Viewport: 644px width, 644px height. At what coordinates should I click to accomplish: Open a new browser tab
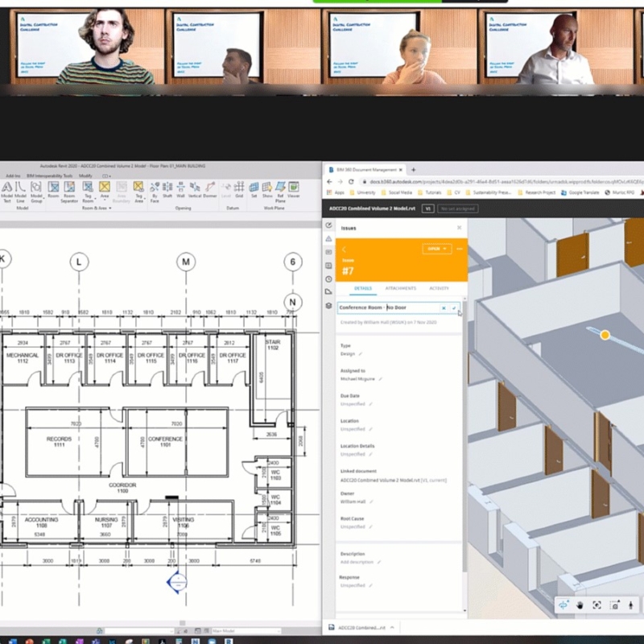[414, 170]
